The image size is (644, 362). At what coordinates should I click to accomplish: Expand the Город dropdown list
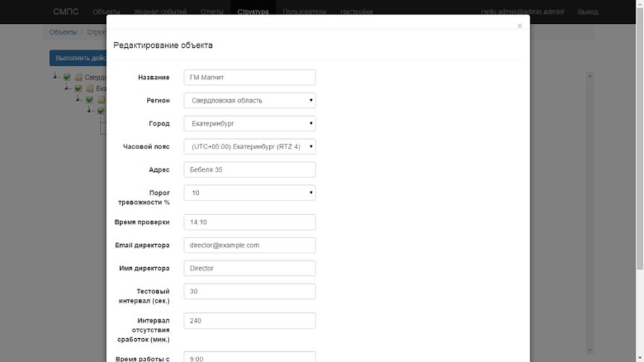(250, 124)
